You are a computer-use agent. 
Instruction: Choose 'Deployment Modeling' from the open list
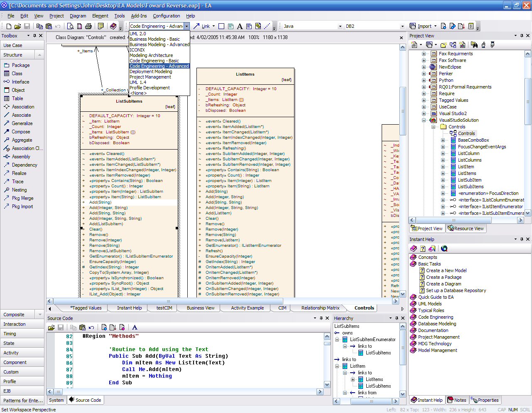point(150,71)
